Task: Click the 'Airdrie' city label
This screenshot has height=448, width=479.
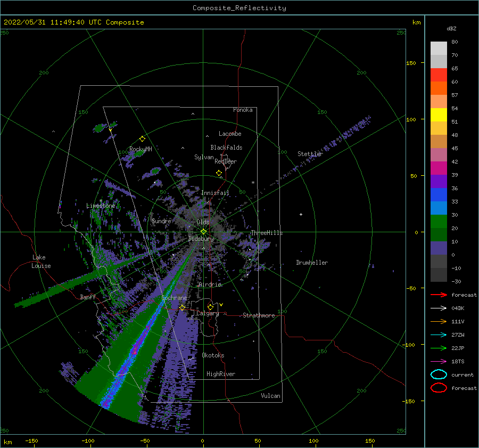Action: (210, 284)
